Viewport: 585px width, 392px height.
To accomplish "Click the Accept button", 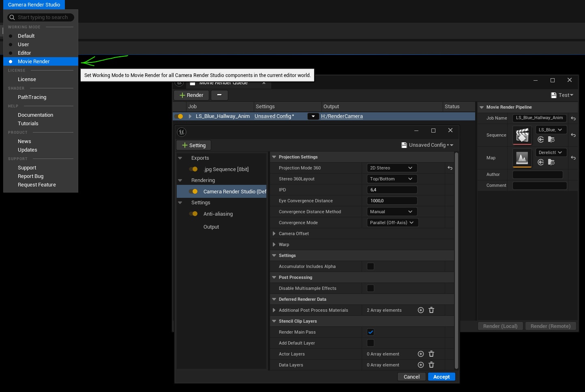I will [x=441, y=377].
